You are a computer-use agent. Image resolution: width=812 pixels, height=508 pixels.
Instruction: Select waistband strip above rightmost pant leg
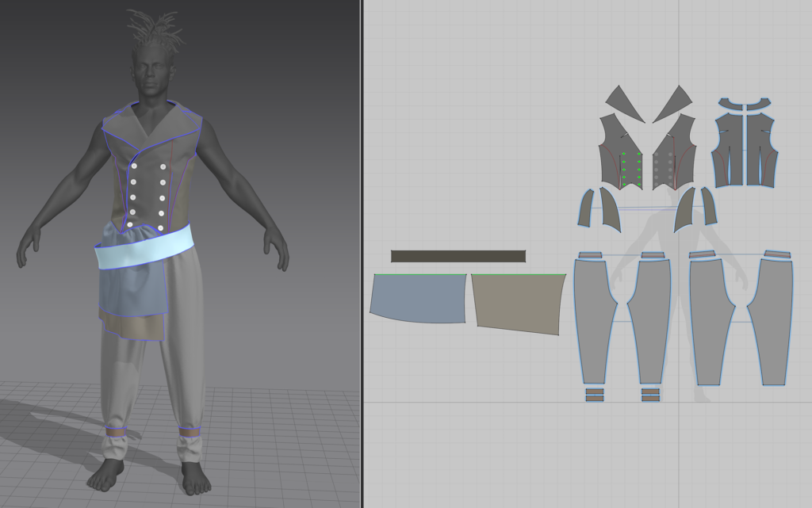[x=778, y=254]
